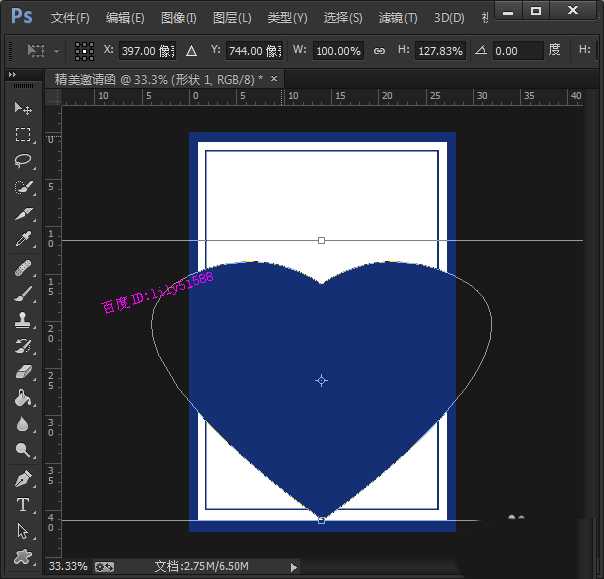
Task: Select the Lasso tool
Action: [23, 161]
